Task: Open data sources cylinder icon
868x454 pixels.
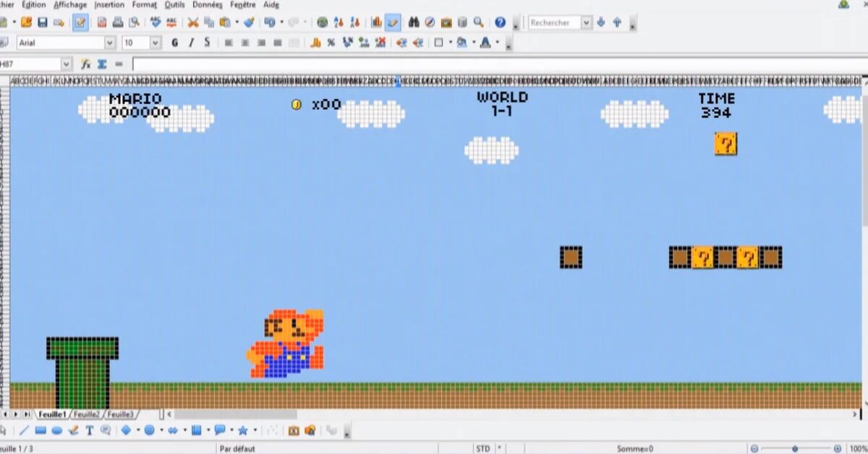Action: click(461, 22)
